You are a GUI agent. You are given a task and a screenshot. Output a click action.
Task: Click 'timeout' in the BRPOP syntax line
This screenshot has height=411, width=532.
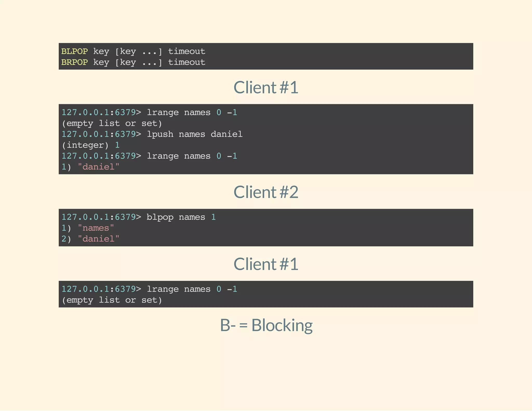click(x=187, y=62)
